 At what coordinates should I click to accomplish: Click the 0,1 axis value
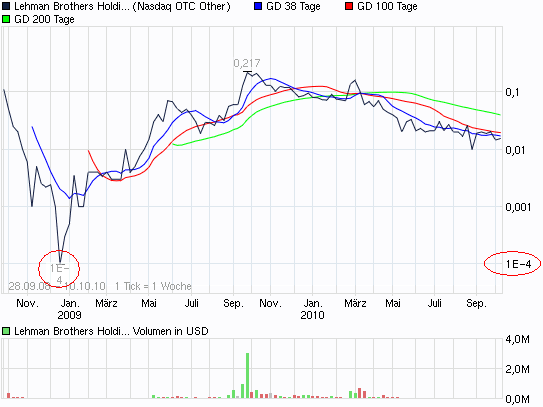click(x=512, y=92)
